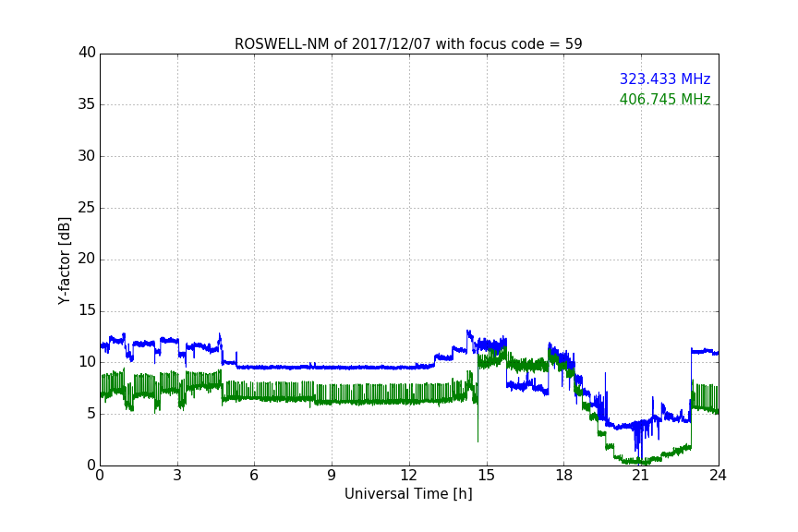Click the y-axis tick label 40
The image size is (798, 532).
click(x=87, y=53)
